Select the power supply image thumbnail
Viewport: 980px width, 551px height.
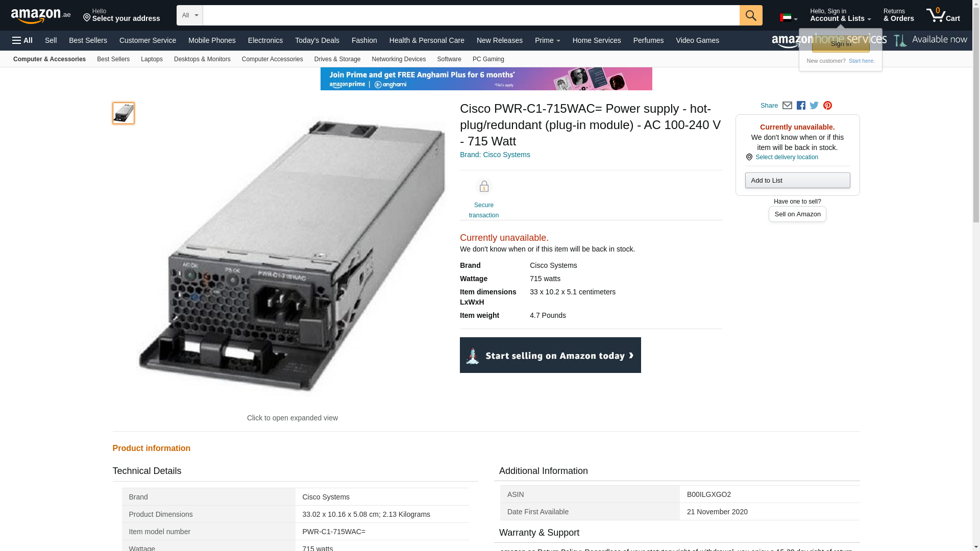[x=124, y=113]
